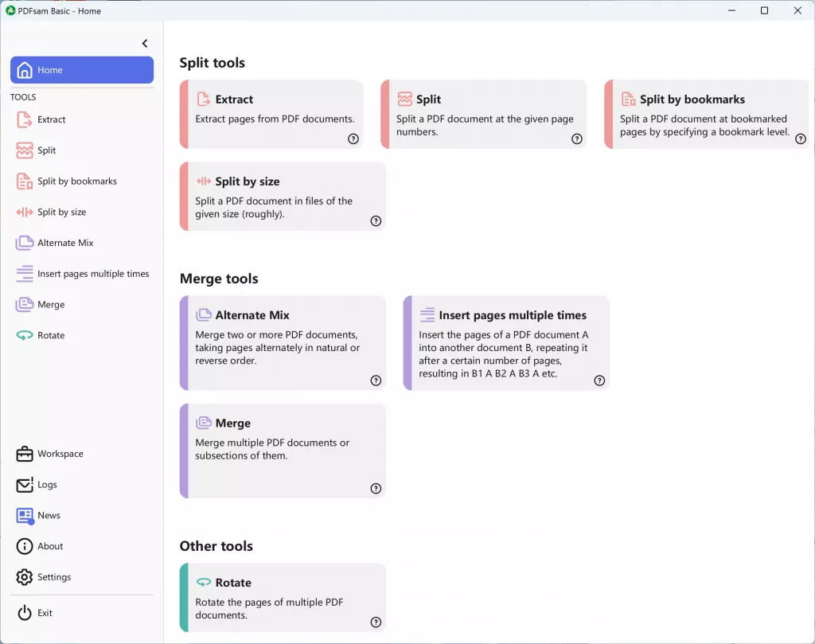Open the Extract tool card title

tap(234, 100)
